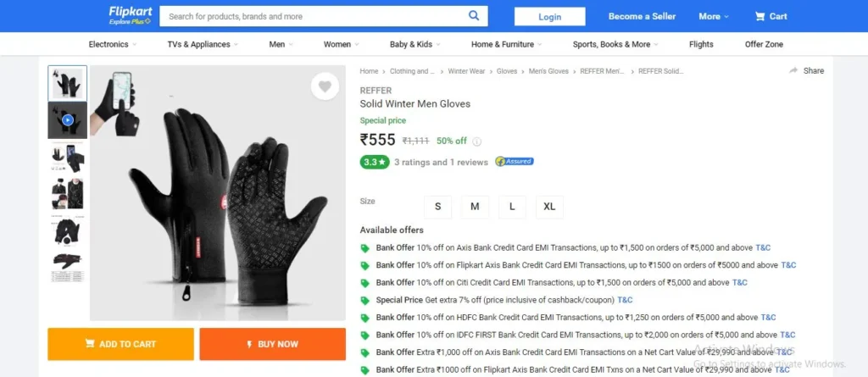The image size is (868, 377).
Task: Focus the product search field
Action: (x=315, y=16)
